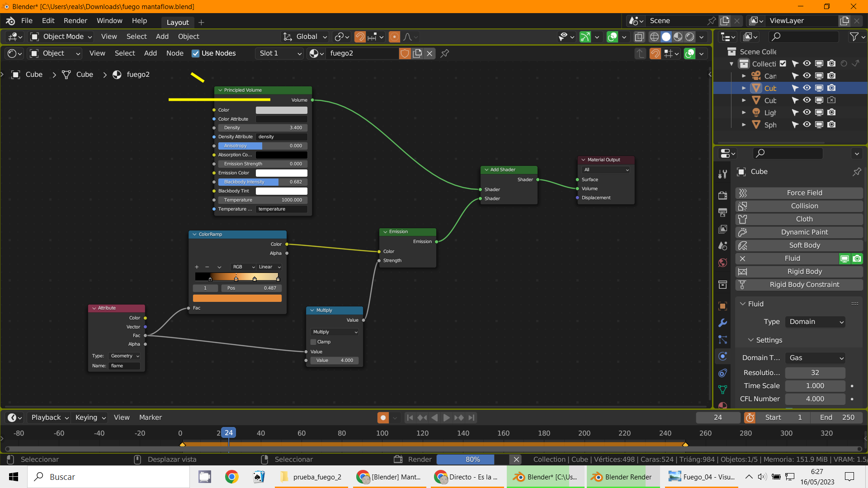Click the new material duplicate icon beside fuego2
Viewport: 868px width, 488px height.
point(417,53)
